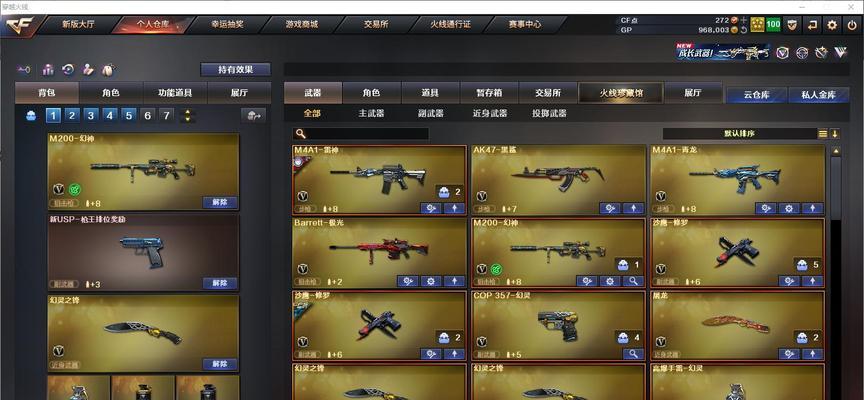Select backpack slot 3
This screenshot has width=864, height=400.
coord(91,115)
